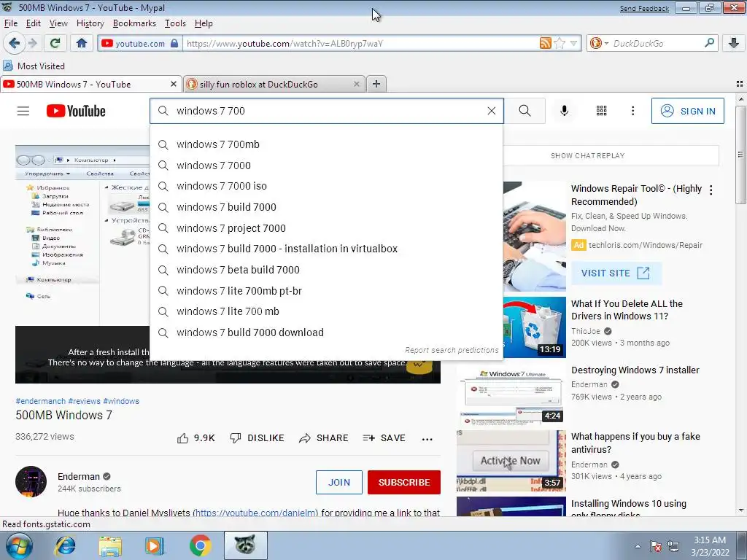Open the Bookmarks menu
Viewport: 747px width, 560px height.
click(134, 23)
